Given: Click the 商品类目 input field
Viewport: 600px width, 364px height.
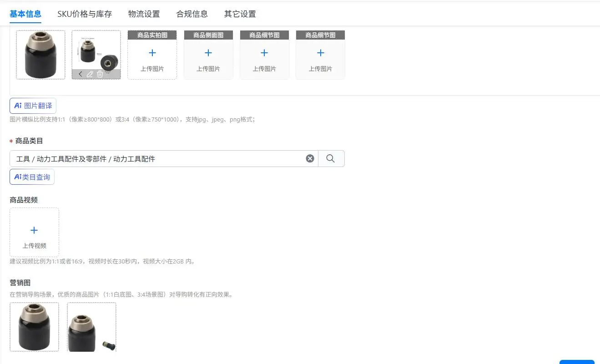Looking at the screenshot, I should coord(164,158).
